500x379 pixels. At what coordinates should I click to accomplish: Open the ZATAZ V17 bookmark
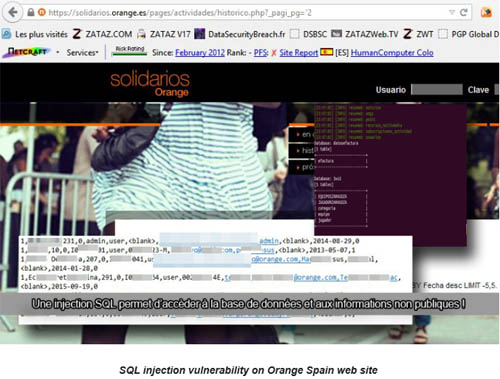(x=164, y=34)
